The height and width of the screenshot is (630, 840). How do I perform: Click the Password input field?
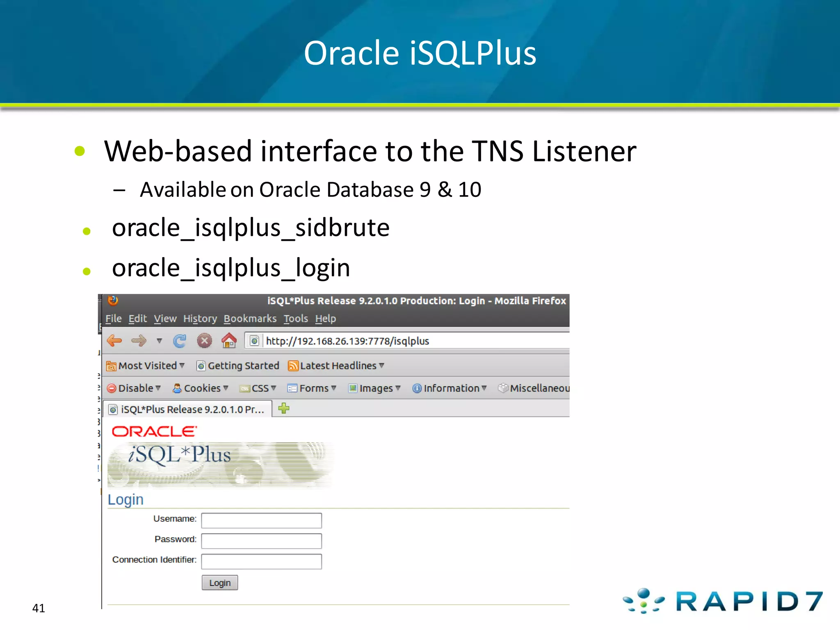(x=262, y=541)
